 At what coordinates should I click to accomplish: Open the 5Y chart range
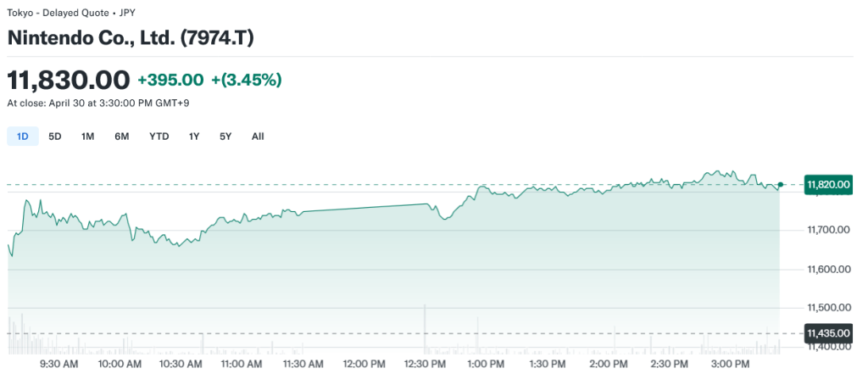225,136
